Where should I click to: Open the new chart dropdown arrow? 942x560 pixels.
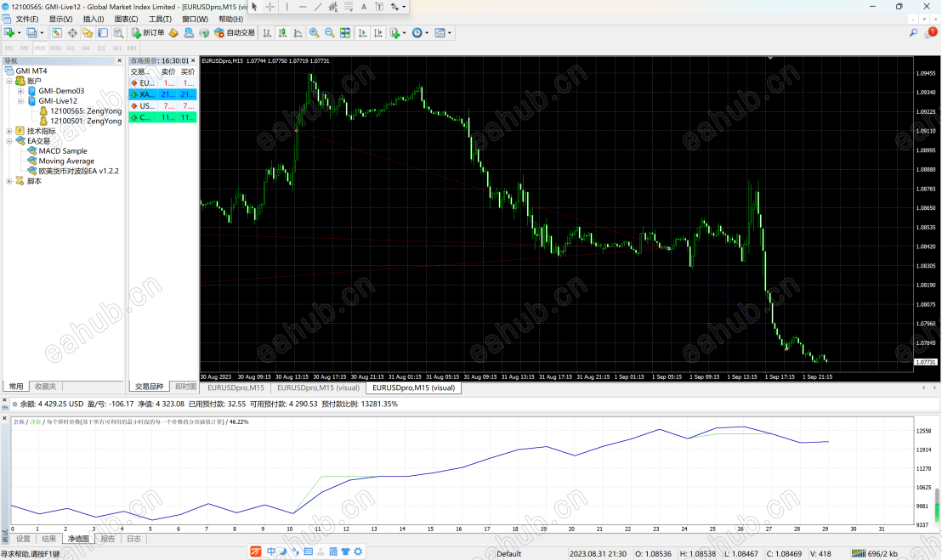click(x=19, y=33)
